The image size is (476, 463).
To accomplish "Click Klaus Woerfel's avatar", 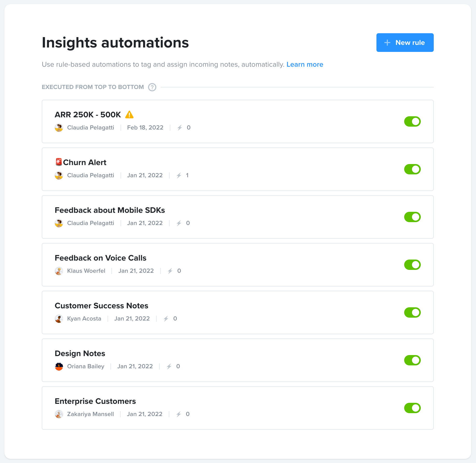I will [59, 271].
